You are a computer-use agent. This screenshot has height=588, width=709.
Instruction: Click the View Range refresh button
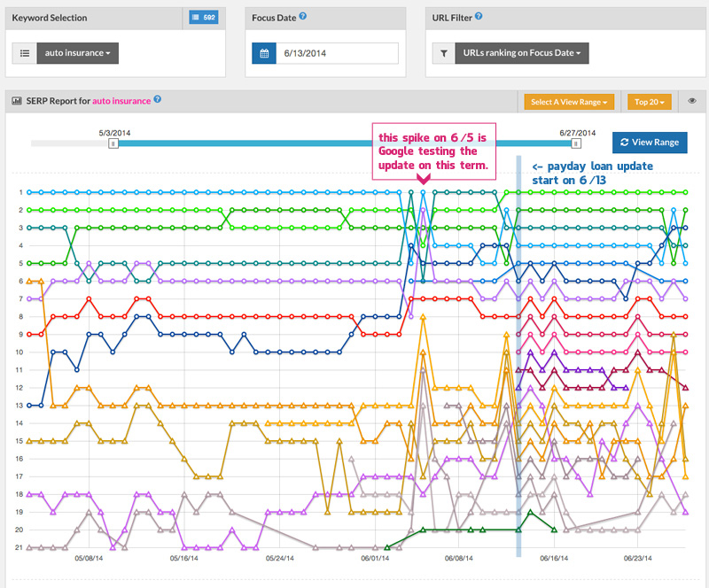pos(650,142)
